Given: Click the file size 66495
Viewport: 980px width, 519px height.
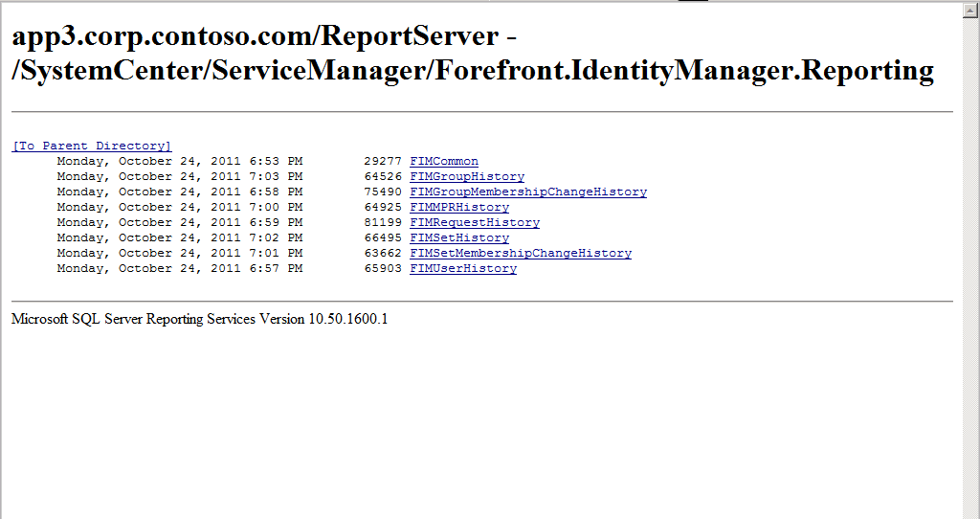Looking at the screenshot, I should 383,237.
